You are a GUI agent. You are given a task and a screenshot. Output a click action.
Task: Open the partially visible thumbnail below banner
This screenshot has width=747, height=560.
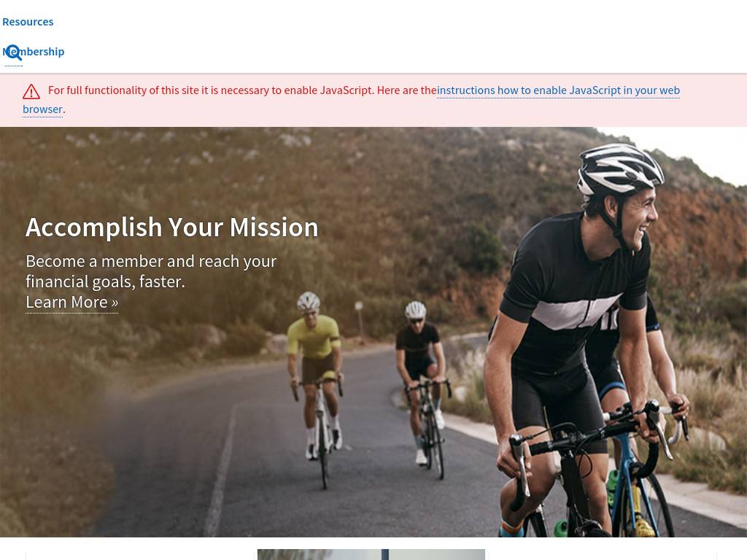pyautogui.click(x=371, y=555)
